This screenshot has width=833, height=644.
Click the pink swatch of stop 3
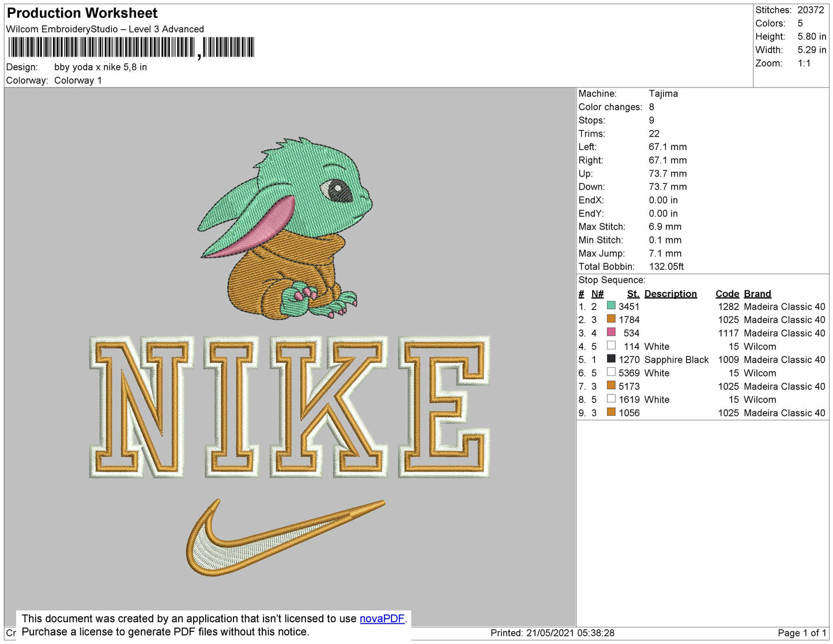tap(611, 332)
